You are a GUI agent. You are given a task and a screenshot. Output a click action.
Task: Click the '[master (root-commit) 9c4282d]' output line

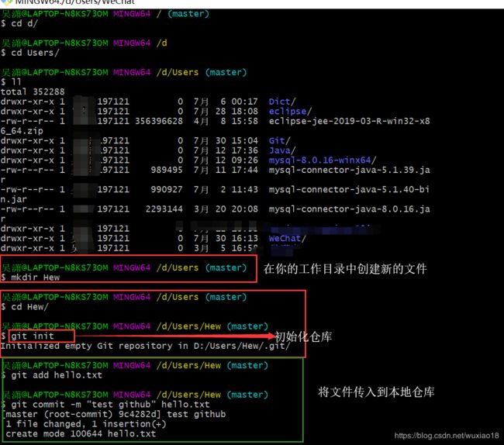click(115, 414)
